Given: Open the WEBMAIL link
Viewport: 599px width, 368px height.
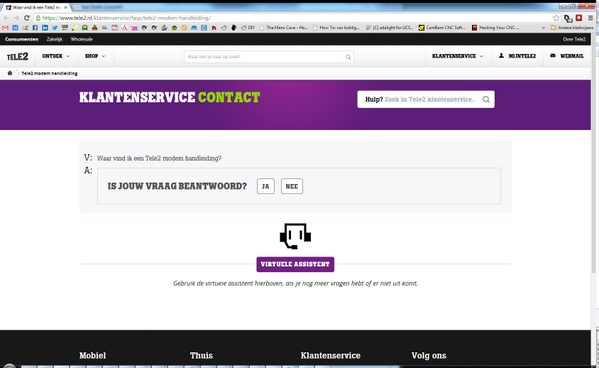Looking at the screenshot, I should (567, 56).
